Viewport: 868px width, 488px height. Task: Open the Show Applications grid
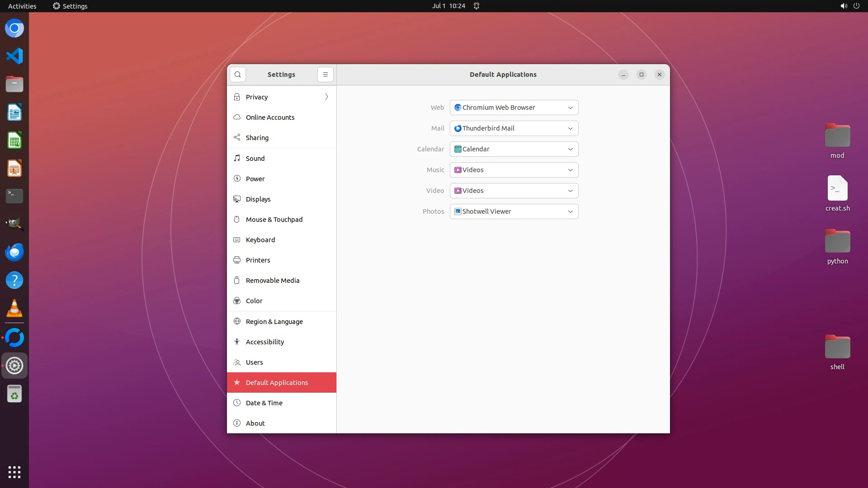(x=14, y=472)
